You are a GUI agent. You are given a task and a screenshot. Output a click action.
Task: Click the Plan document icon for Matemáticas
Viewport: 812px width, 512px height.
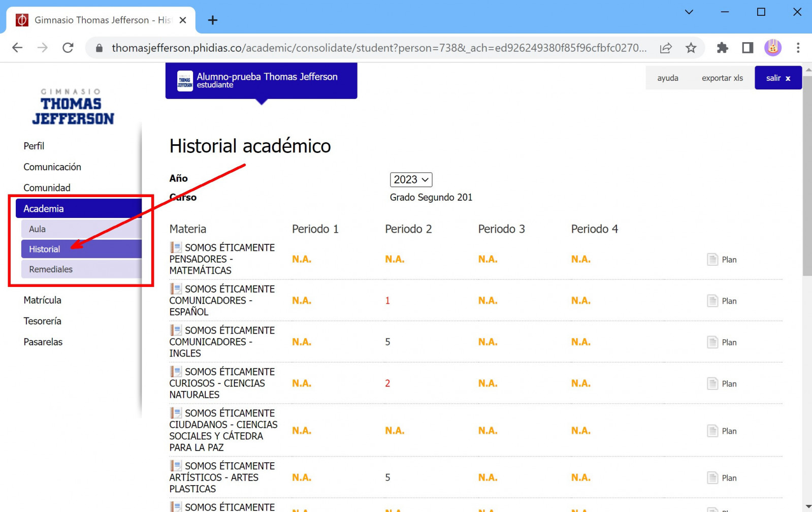coord(712,260)
